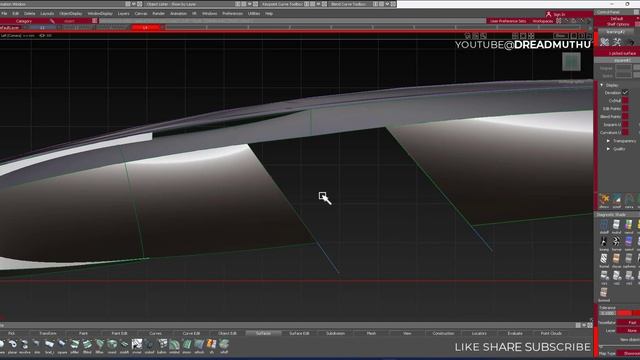This screenshot has height=360, width=640.
Task: Select the round surface tool
Action: click(112, 345)
